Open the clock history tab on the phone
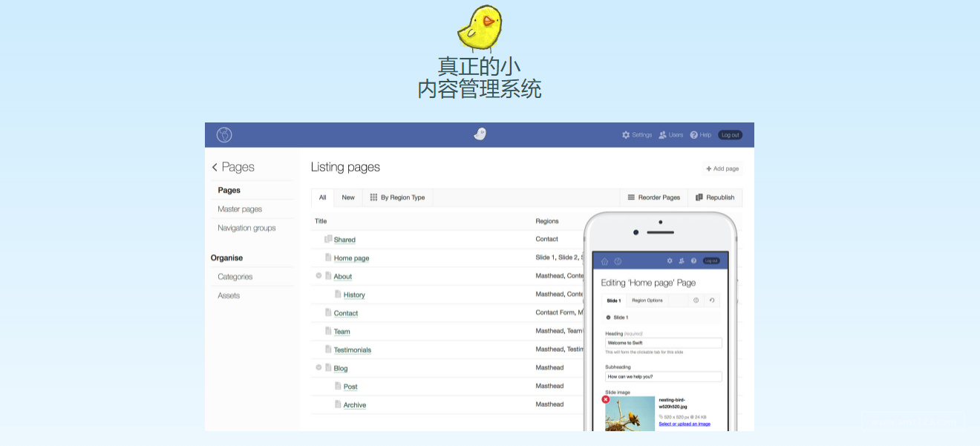The width and height of the screenshot is (980, 446). coord(696,301)
